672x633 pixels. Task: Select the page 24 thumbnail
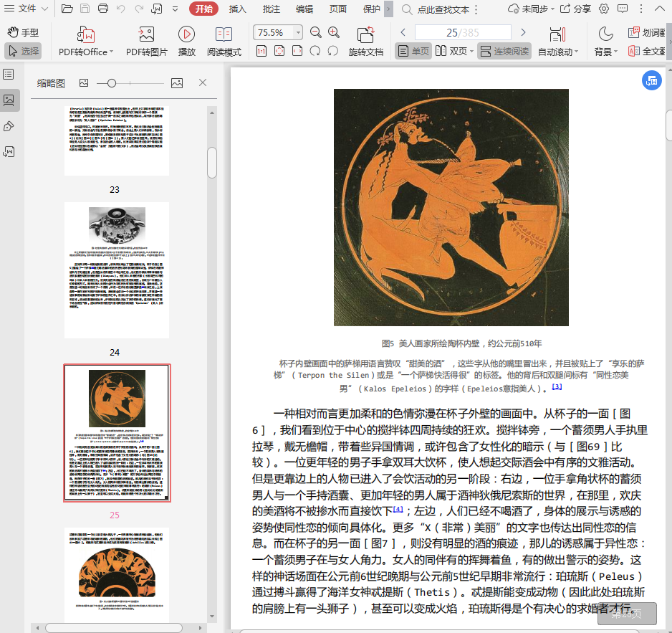[117, 270]
